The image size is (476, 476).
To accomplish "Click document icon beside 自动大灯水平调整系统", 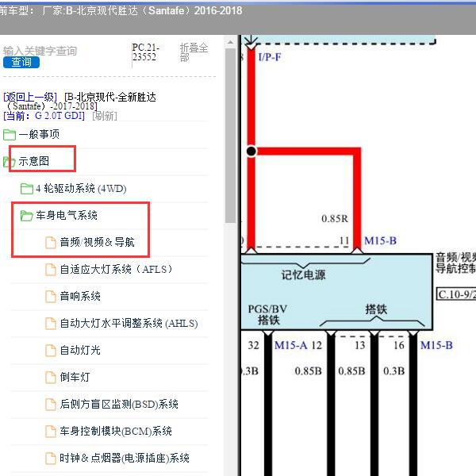I will click(51, 324).
